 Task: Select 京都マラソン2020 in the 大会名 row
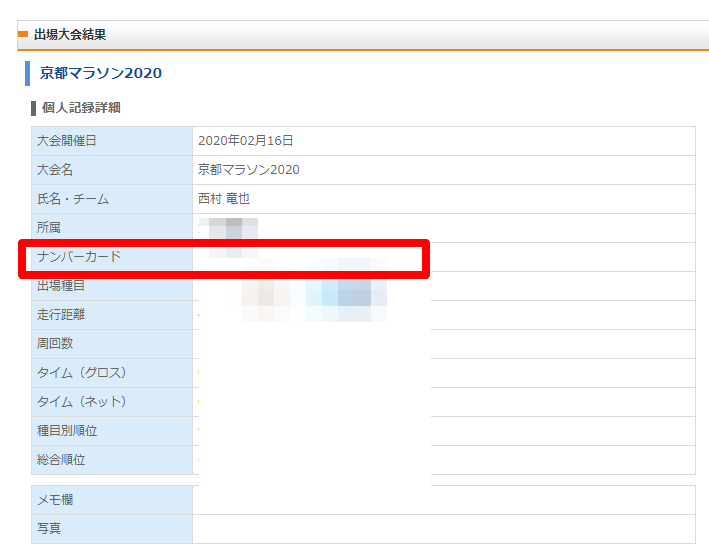click(249, 170)
